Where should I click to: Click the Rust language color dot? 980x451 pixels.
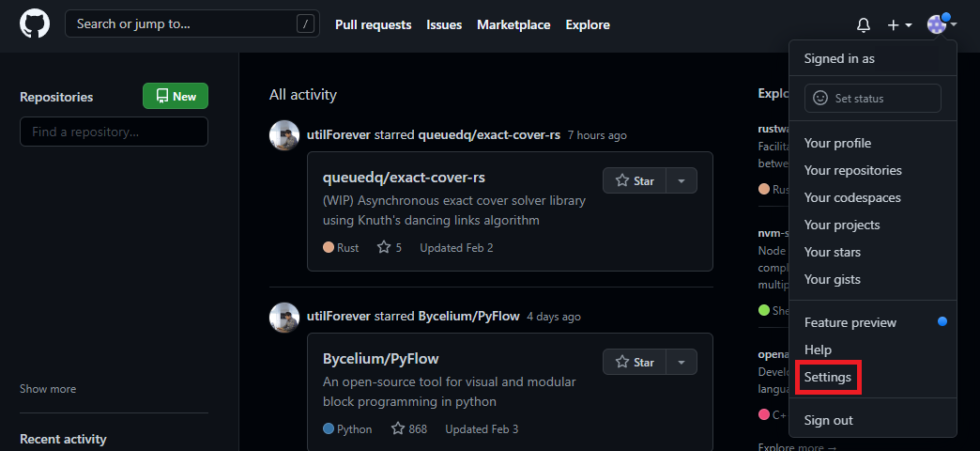tap(329, 248)
